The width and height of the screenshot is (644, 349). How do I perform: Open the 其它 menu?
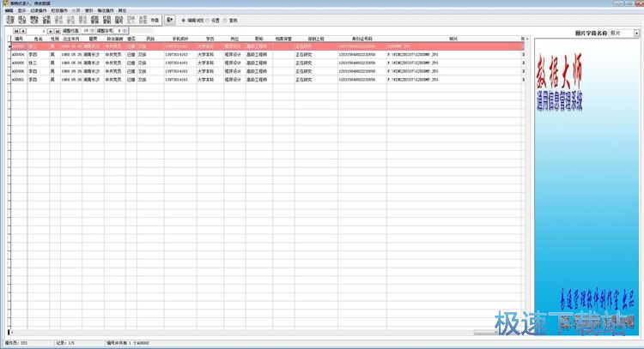point(123,10)
